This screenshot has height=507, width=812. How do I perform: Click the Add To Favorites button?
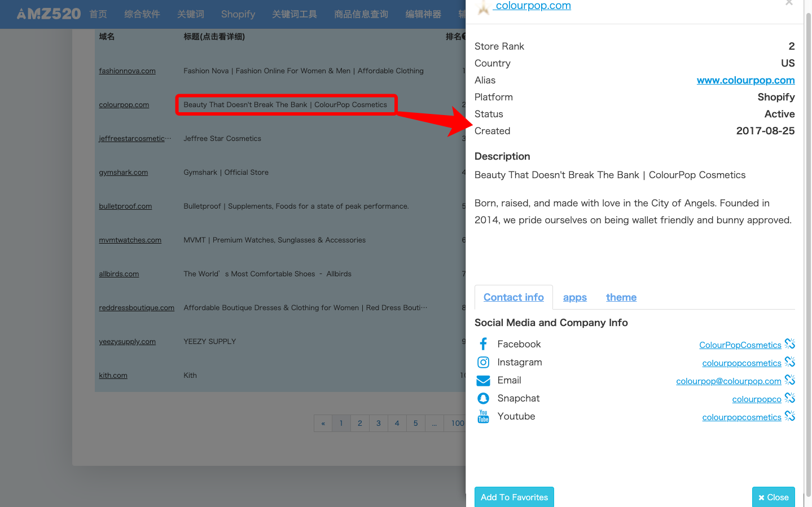point(514,497)
